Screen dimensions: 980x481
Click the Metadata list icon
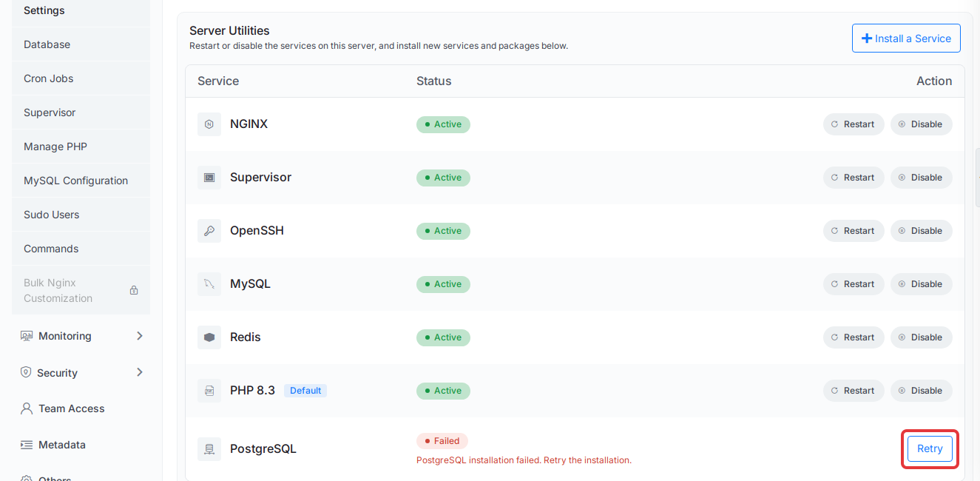27,445
